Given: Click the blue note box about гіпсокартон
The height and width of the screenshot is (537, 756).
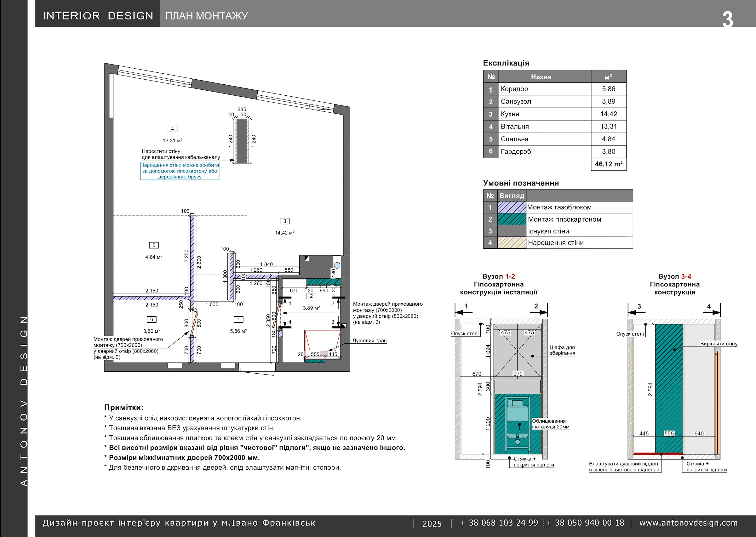Looking at the screenshot, I should tap(180, 171).
